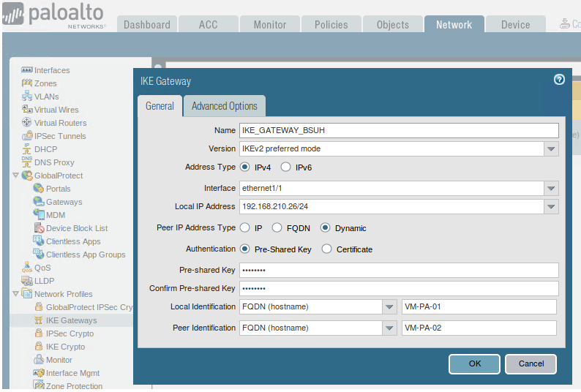The height and width of the screenshot is (392, 581).
Task: Click the OK button
Action: coord(474,363)
